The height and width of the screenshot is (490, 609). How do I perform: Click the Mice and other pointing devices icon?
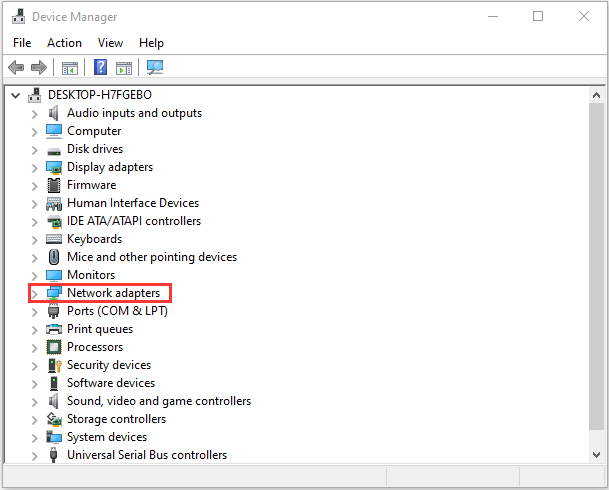click(x=54, y=257)
